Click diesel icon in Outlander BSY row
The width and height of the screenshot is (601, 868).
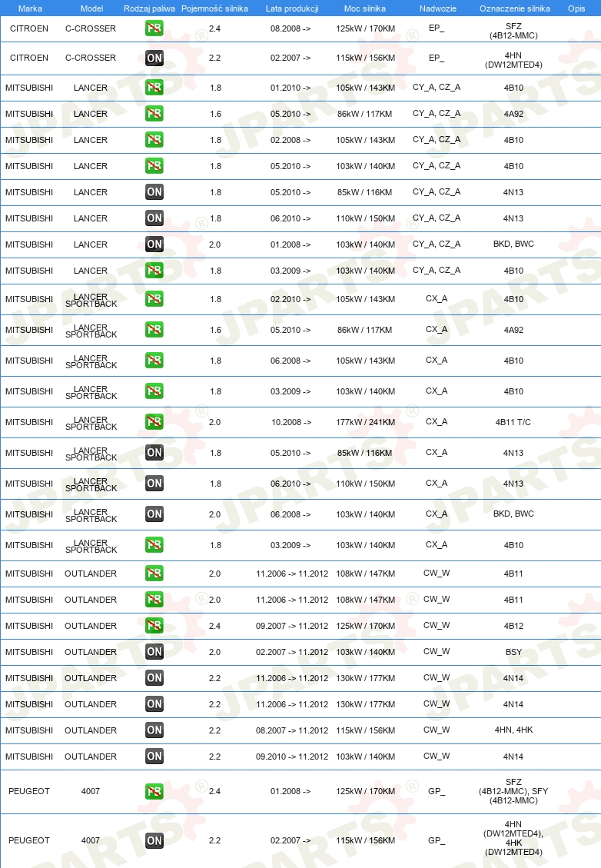coord(154,651)
